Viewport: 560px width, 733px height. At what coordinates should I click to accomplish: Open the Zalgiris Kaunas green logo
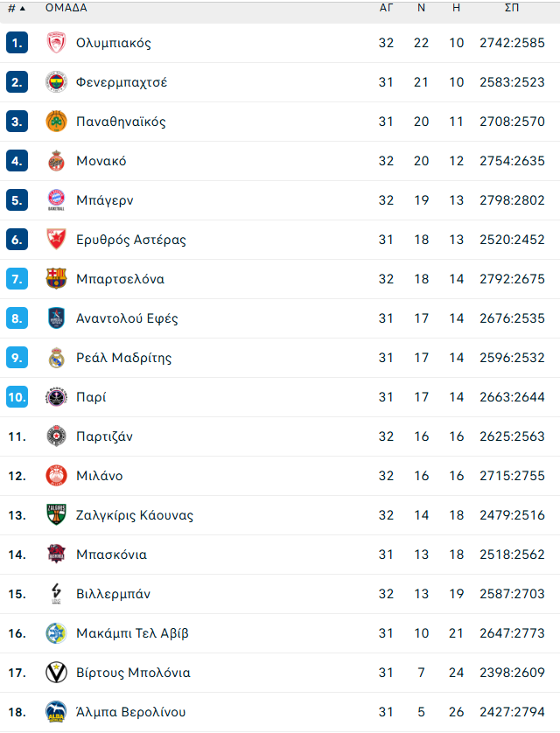[56, 514]
